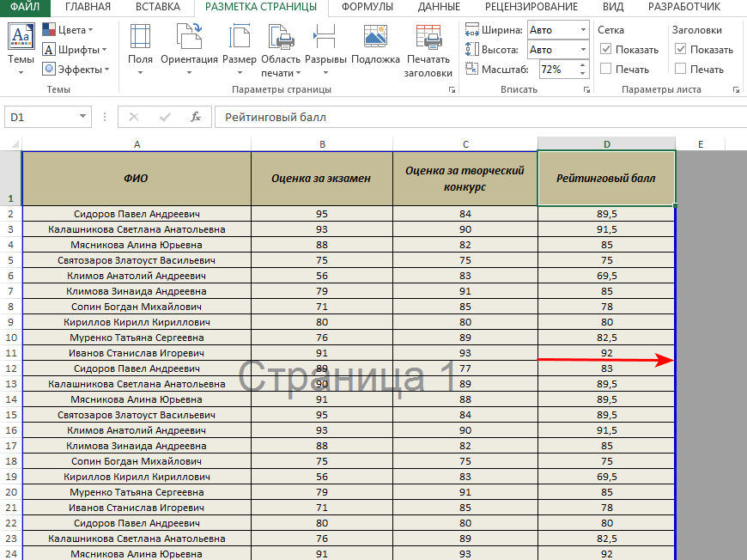Viewport: 747px width, 560px height.
Task: Click Печатать заголовки (Print Titles) icon
Action: [x=428, y=38]
